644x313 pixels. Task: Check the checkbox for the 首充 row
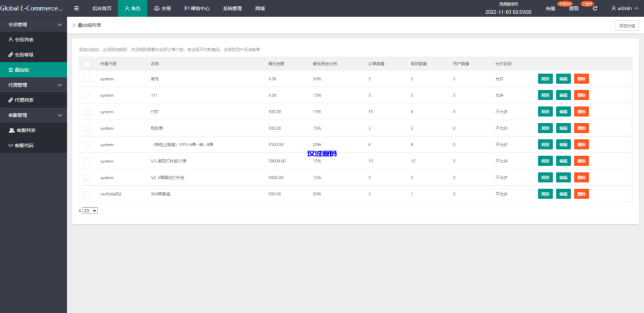coord(87,79)
